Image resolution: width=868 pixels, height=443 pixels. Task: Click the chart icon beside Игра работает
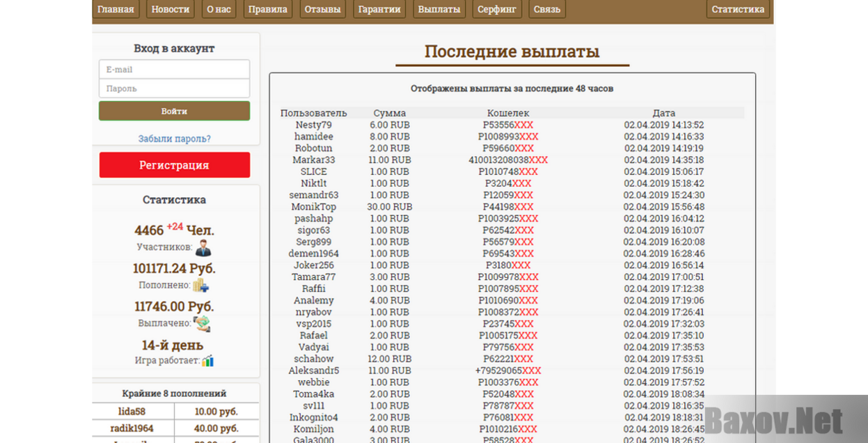pos(207,361)
